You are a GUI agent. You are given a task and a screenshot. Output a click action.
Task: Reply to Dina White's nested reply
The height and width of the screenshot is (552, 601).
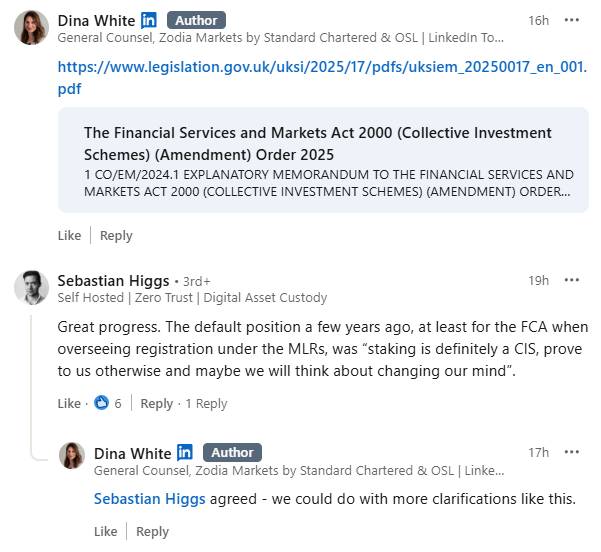tap(153, 531)
